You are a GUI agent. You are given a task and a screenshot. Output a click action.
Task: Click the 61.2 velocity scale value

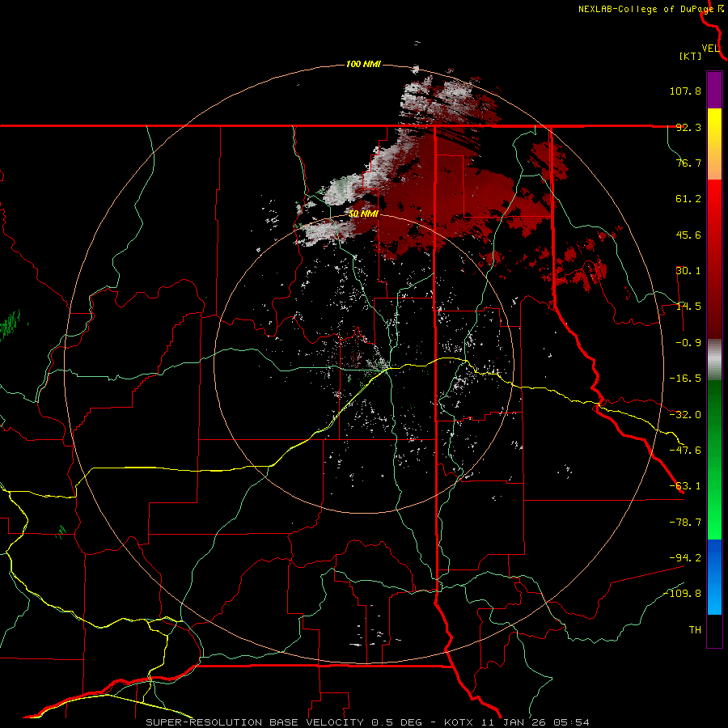click(688, 199)
